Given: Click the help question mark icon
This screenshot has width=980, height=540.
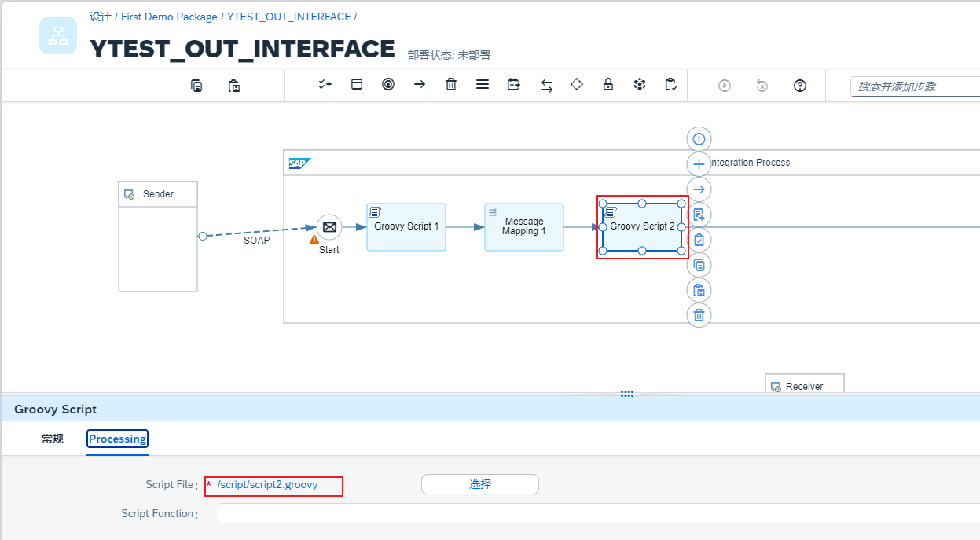Looking at the screenshot, I should [800, 86].
